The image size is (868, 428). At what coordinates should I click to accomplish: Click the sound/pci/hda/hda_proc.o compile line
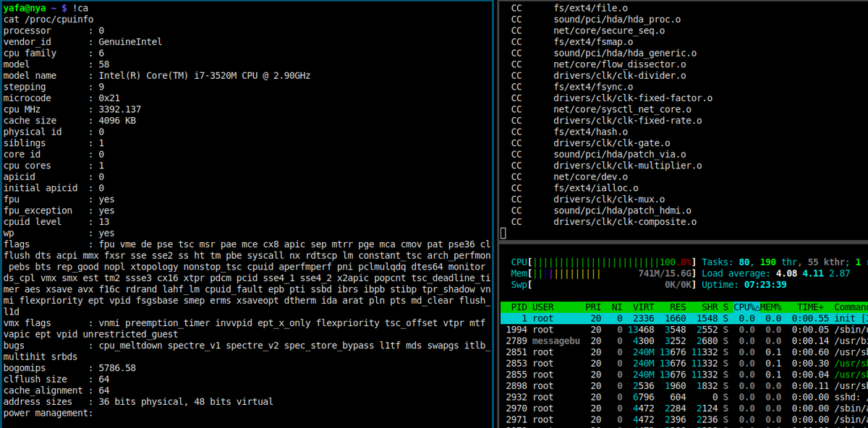click(595, 20)
